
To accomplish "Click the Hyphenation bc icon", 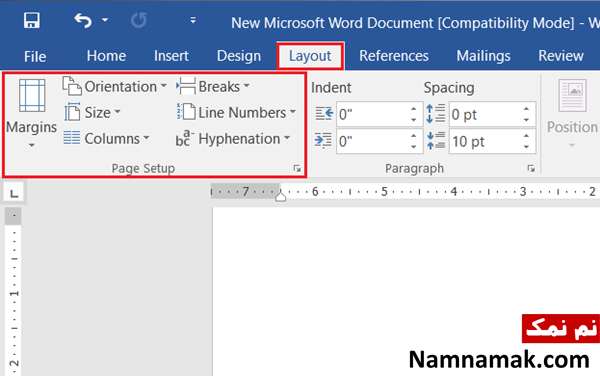I will tap(185, 138).
